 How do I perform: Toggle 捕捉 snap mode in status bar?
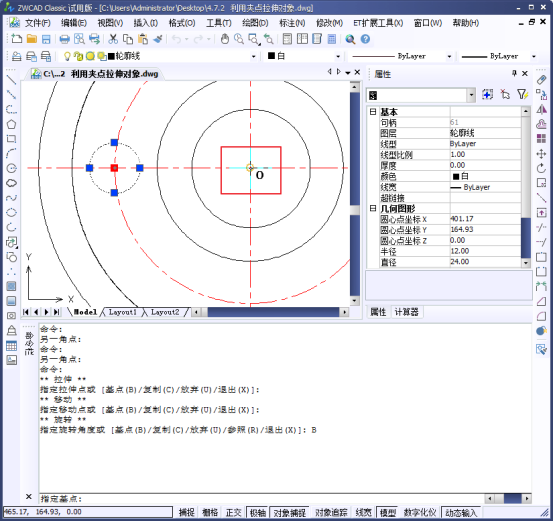[x=187, y=512]
